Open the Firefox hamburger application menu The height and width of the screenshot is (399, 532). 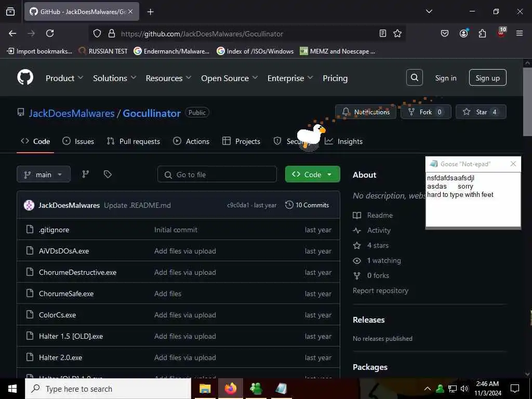tap(520, 33)
